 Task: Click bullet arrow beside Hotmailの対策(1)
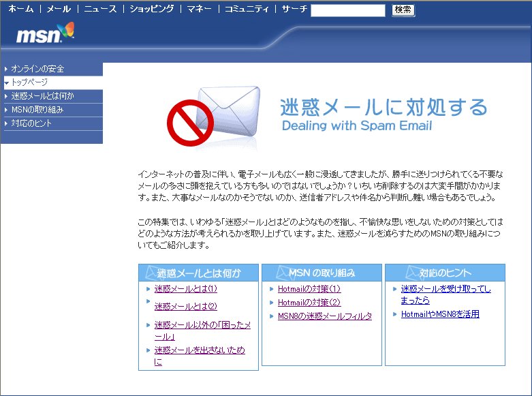pyautogui.click(x=271, y=290)
